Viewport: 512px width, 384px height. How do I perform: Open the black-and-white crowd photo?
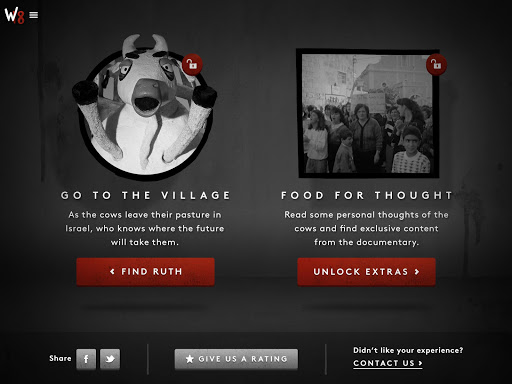[x=368, y=113]
